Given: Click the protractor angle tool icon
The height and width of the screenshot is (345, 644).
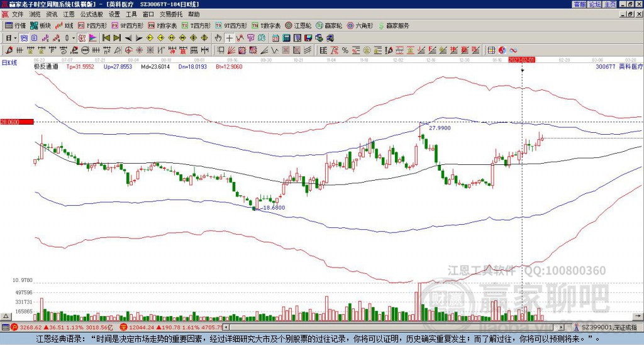Looking at the screenshot, I should [x=118, y=50].
